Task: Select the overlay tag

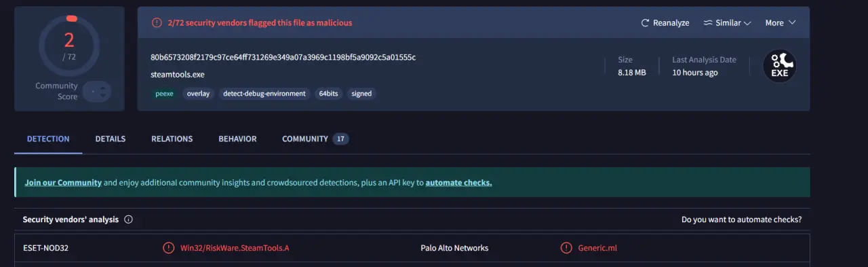Action: 199,94
